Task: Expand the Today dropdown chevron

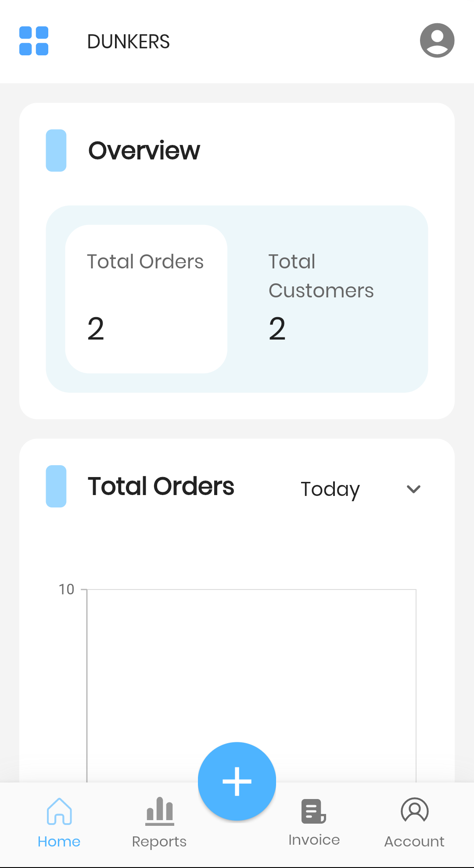Action: click(413, 489)
